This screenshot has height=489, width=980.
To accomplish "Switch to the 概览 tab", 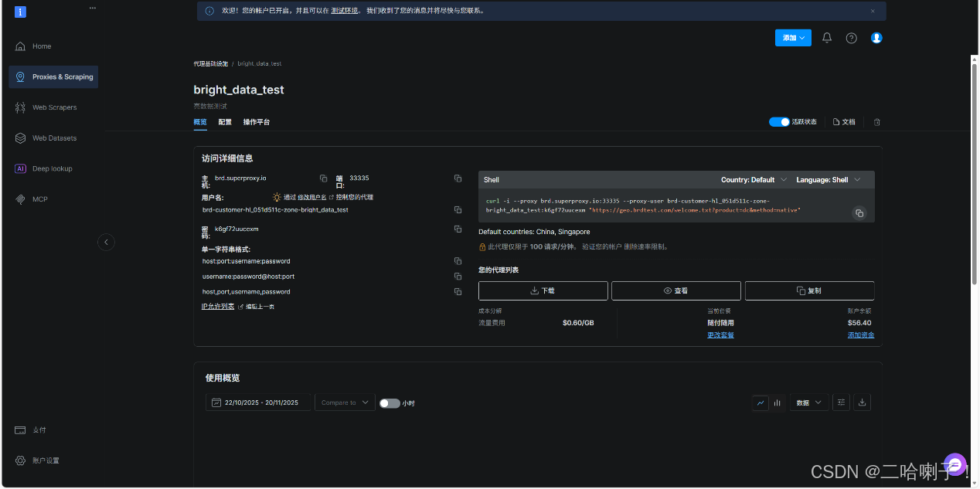I will click(200, 122).
